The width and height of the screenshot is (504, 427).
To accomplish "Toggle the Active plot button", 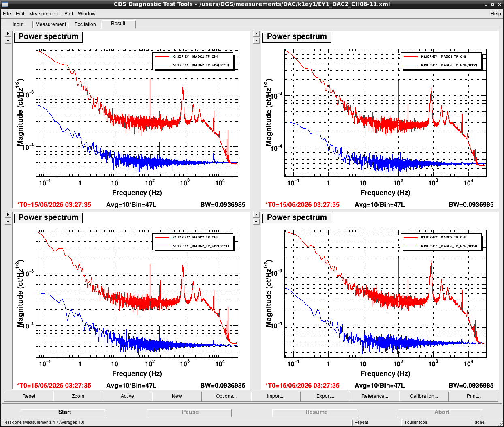I will tap(127, 396).
